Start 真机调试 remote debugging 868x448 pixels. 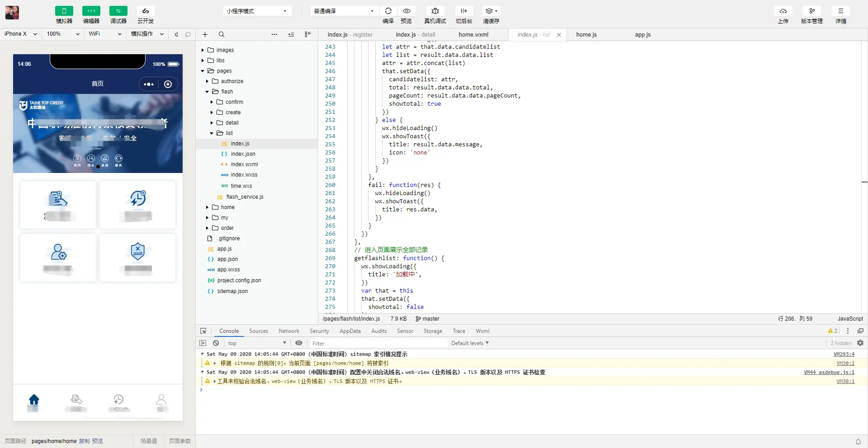click(x=435, y=11)
